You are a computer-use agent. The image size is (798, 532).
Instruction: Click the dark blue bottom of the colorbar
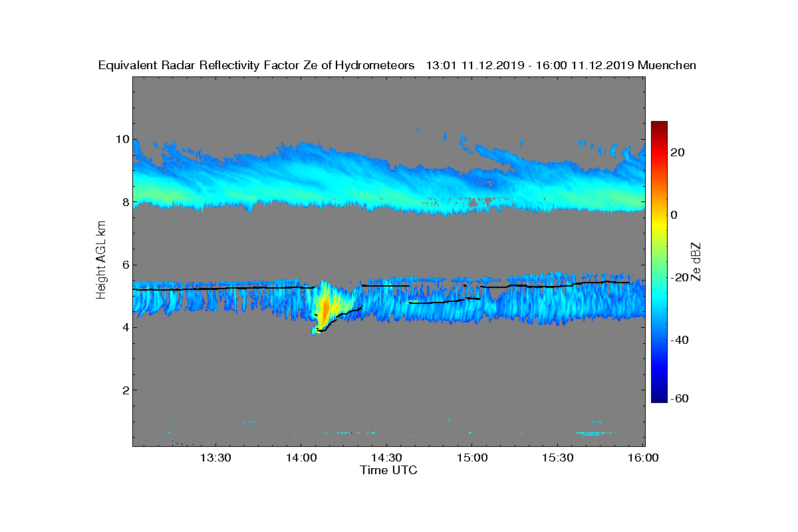point(659,398)
